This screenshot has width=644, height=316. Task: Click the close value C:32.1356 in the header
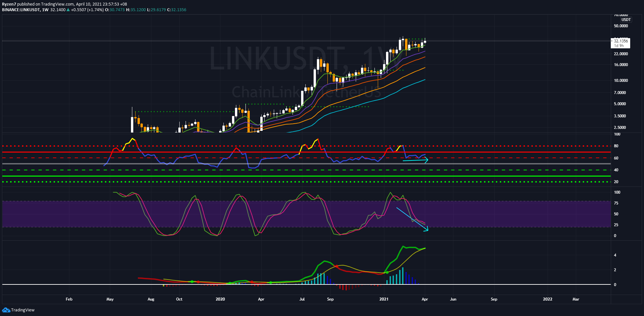coord(177,10)
